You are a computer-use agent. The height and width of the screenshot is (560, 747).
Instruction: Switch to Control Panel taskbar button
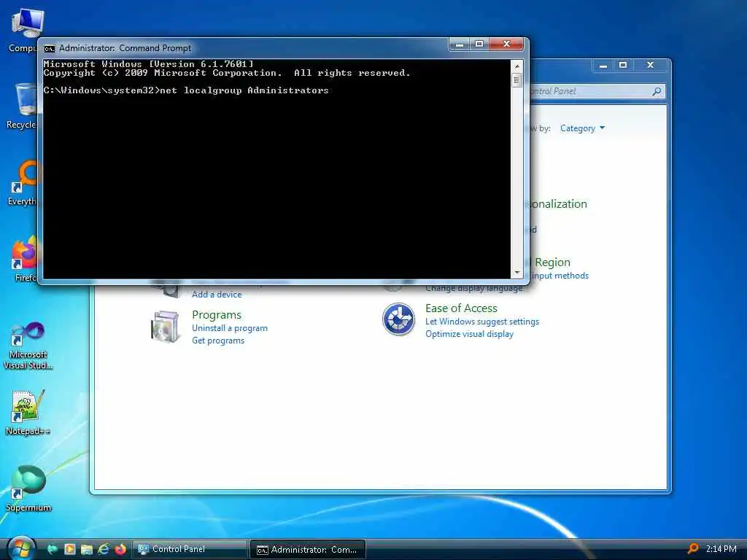coord(190,549)
